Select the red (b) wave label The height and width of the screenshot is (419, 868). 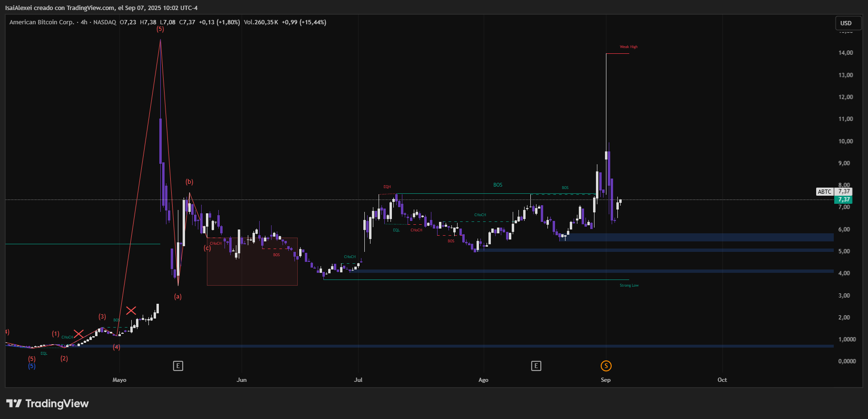click(189, 182)
